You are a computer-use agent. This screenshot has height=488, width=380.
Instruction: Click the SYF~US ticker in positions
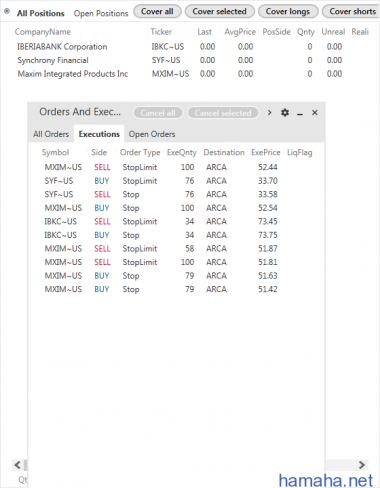pyautogui.click(x=166, y=60)
